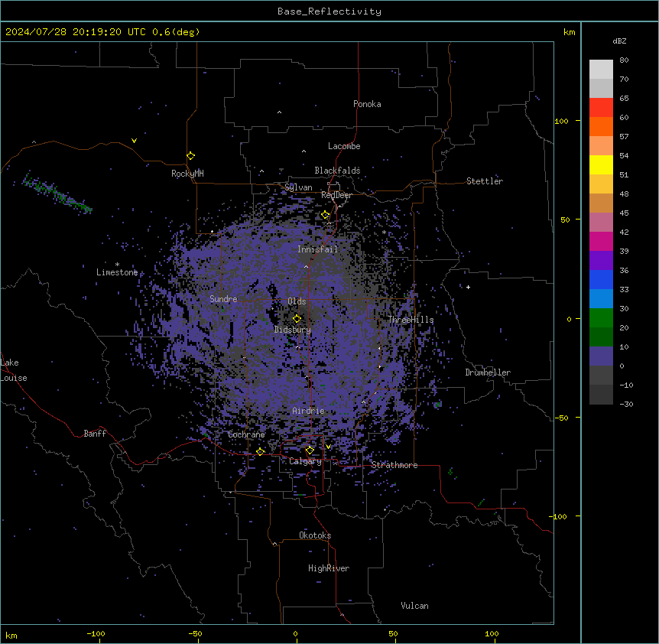The width and height of the screenshot is (659, 644).
Task: Click the green echo streak in northwest
Action: (x=57, y=194)
